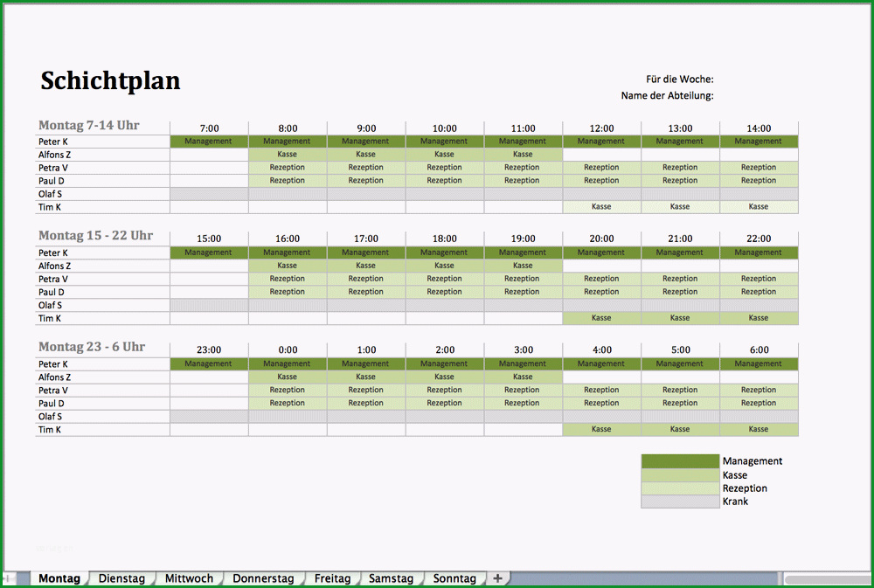Select Alfons Z's Kasse cell at 17:00
This screenshot has width=874, height=588.
coord(366,266)
